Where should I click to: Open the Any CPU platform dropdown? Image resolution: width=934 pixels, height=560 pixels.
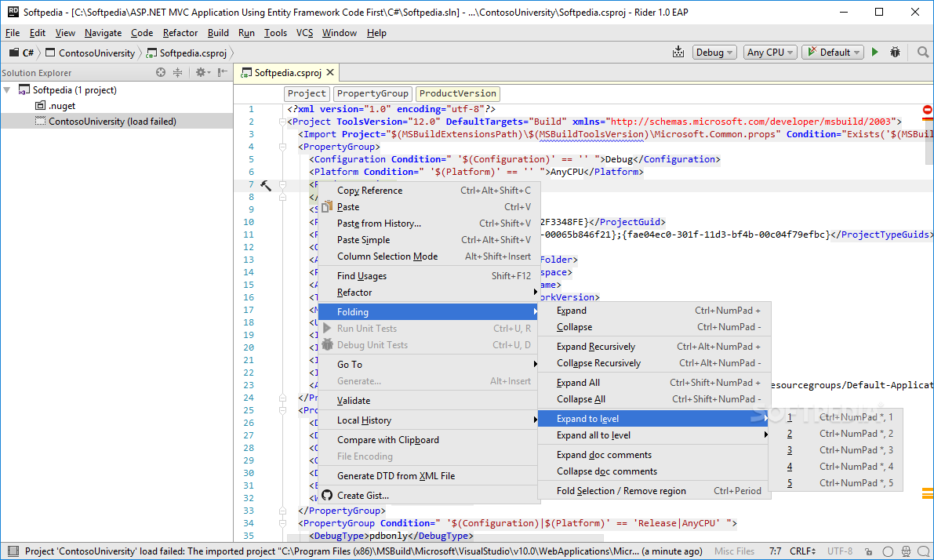click(x=769, y=53)
